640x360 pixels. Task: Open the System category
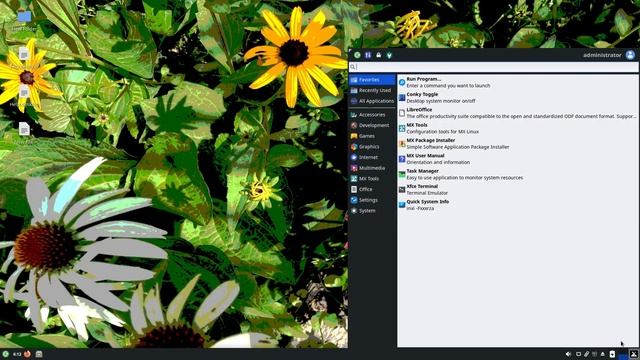[372, 211]
